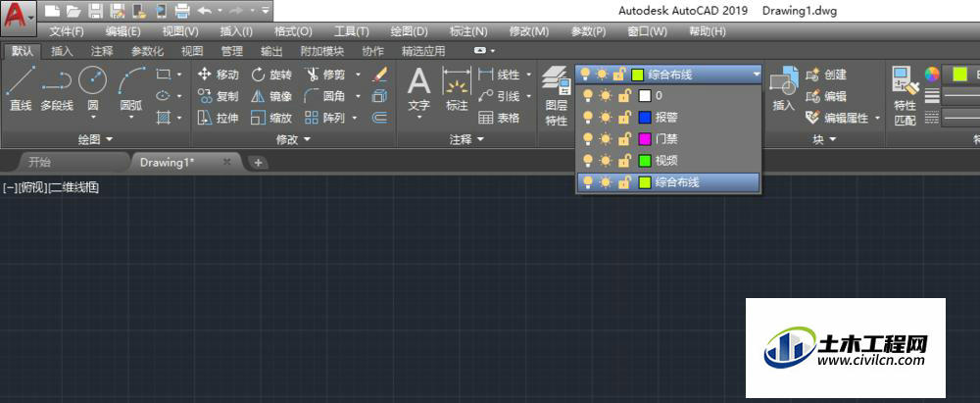
Task: Click the Plot printer icon in quick access toolbar
Action: point(182,11)
